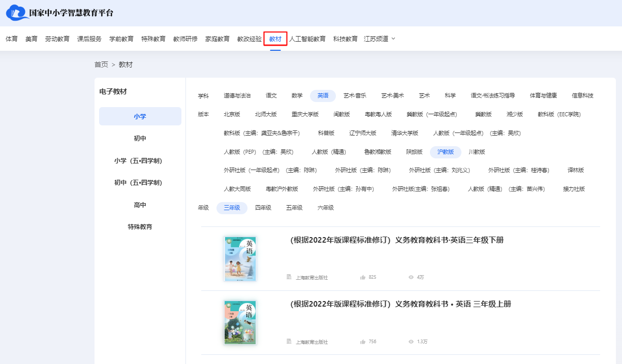The image size is (622, 364).
Task: Select the 译林版 edition filter
Action: [x=576, y=170]
